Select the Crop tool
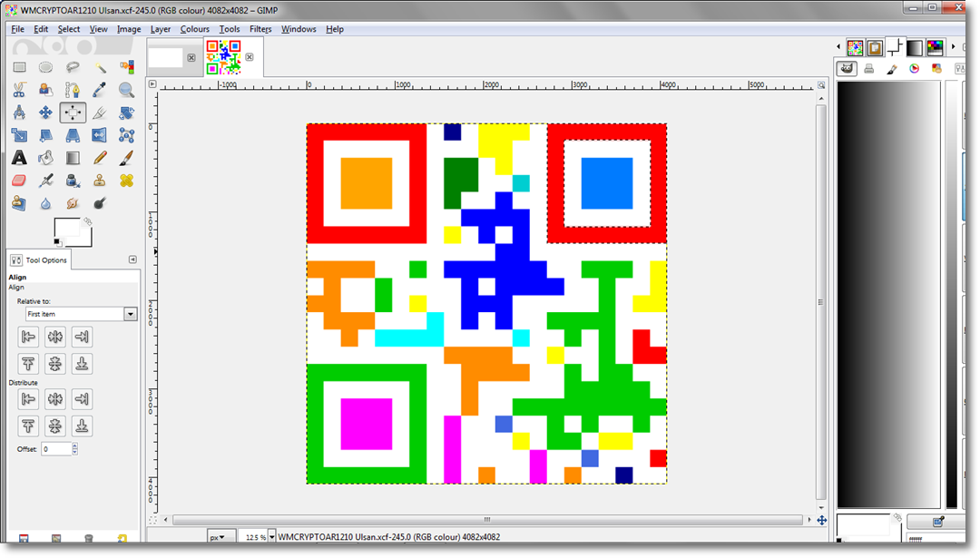This screenshot has width=980, height=558. click(x=100, y=113)
